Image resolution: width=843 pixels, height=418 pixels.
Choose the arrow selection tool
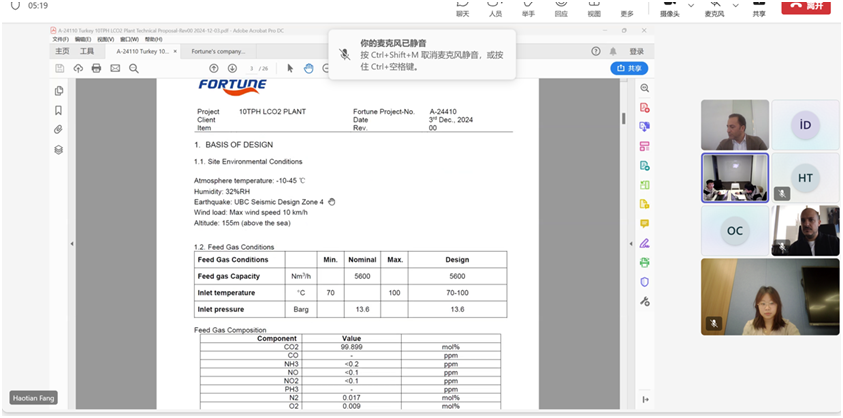(290, 68)
